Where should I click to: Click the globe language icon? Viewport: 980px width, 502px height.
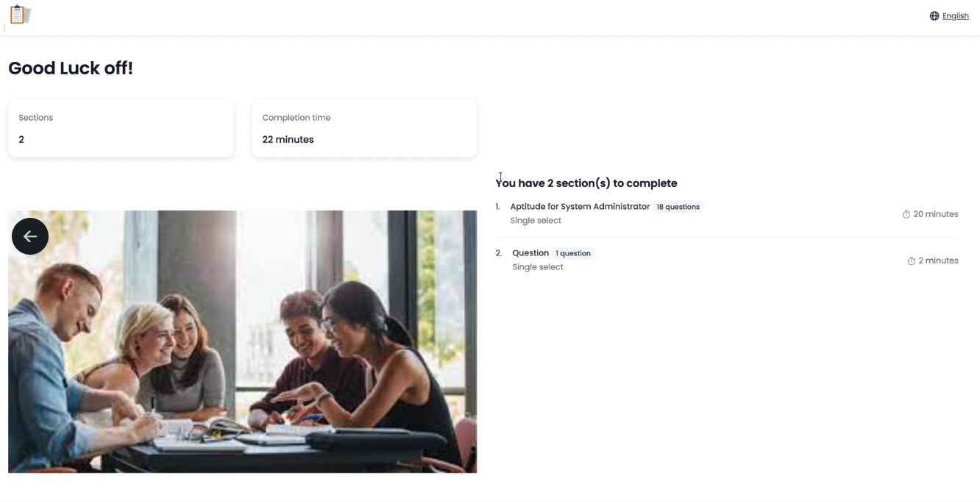coord(934,15)
